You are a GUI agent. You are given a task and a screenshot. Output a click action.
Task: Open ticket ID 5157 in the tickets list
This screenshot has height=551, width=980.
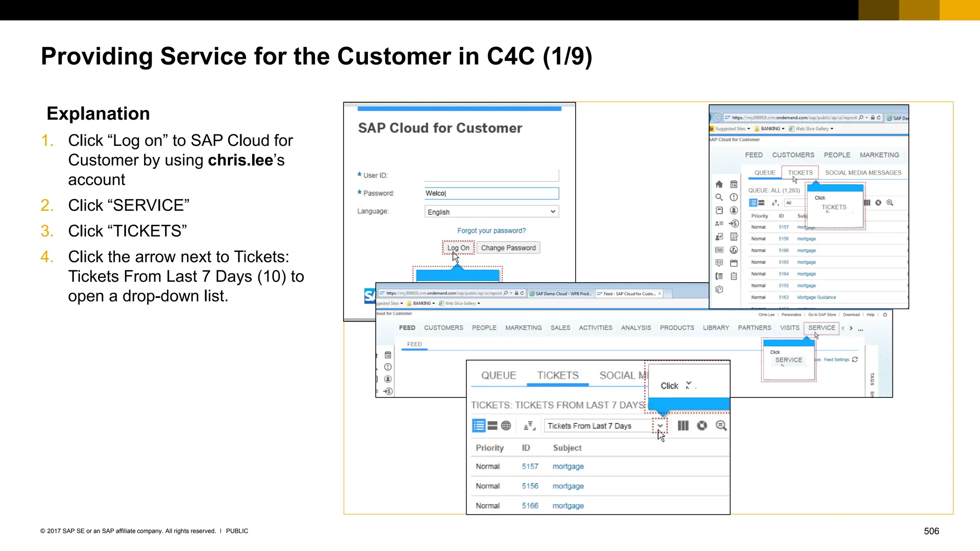coord(530,466)
